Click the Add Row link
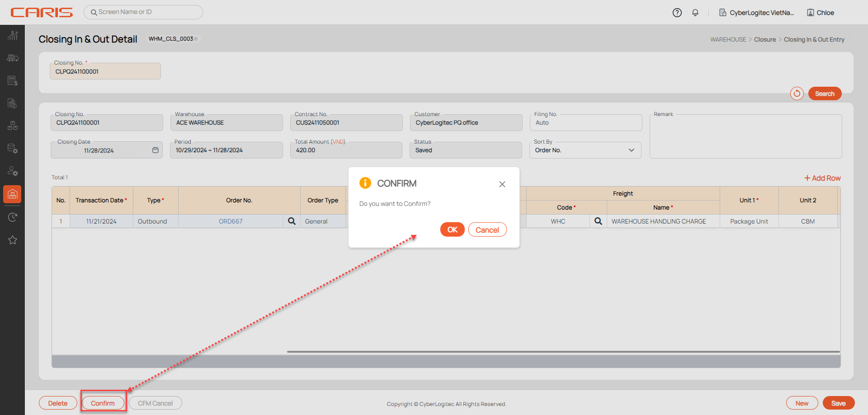Viewport: 868px width, 415px height. pos(822,178)
